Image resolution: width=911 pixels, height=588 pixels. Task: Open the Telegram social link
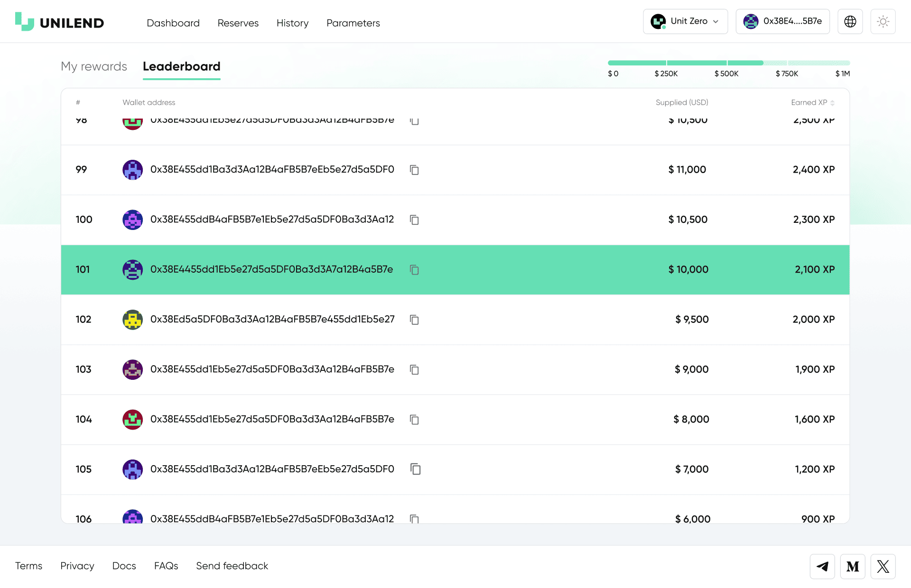[822, 566]
